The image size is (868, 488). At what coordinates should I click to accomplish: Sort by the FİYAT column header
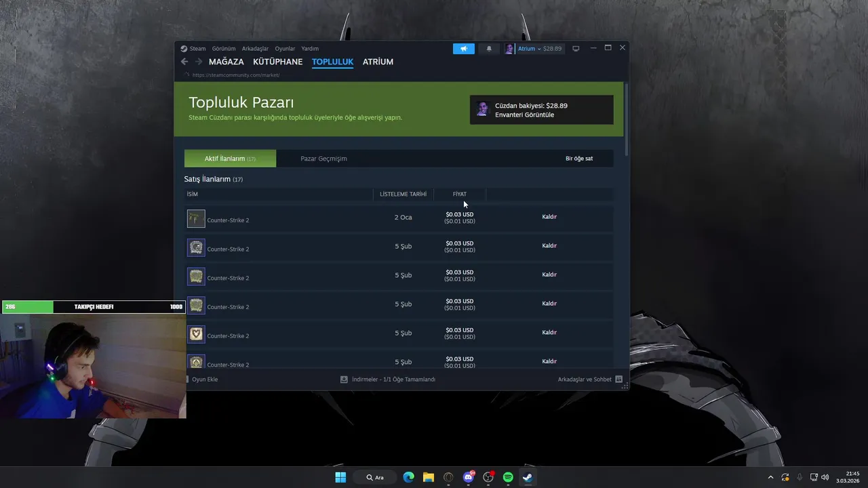point(460,195)
